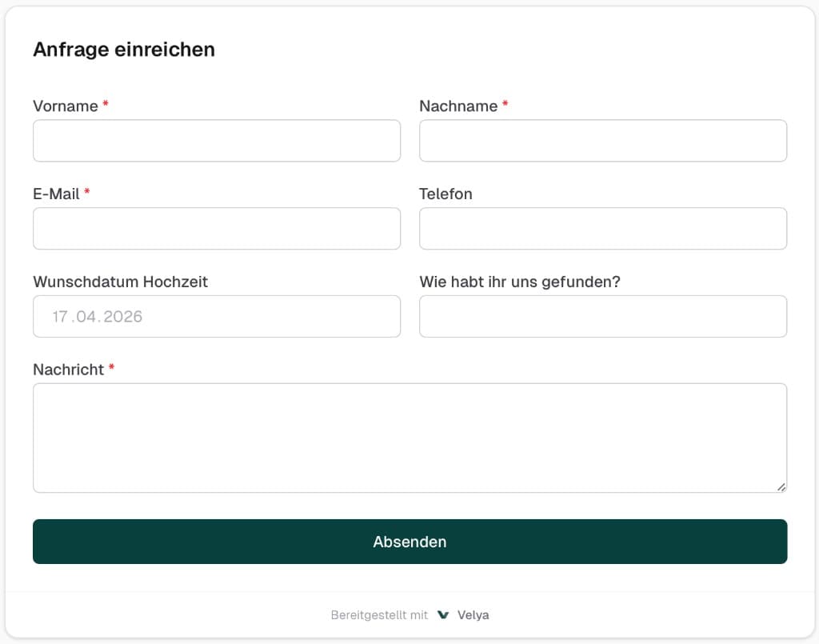Select the E-Mail input box
The height and width of the screenshot is (644, 819).
(x=217, y=228)
